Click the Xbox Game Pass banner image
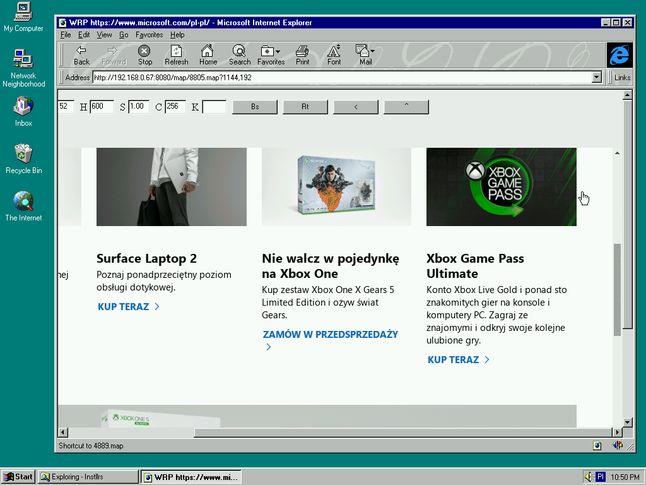Screen dimensions: 646x485 [501, 187]
